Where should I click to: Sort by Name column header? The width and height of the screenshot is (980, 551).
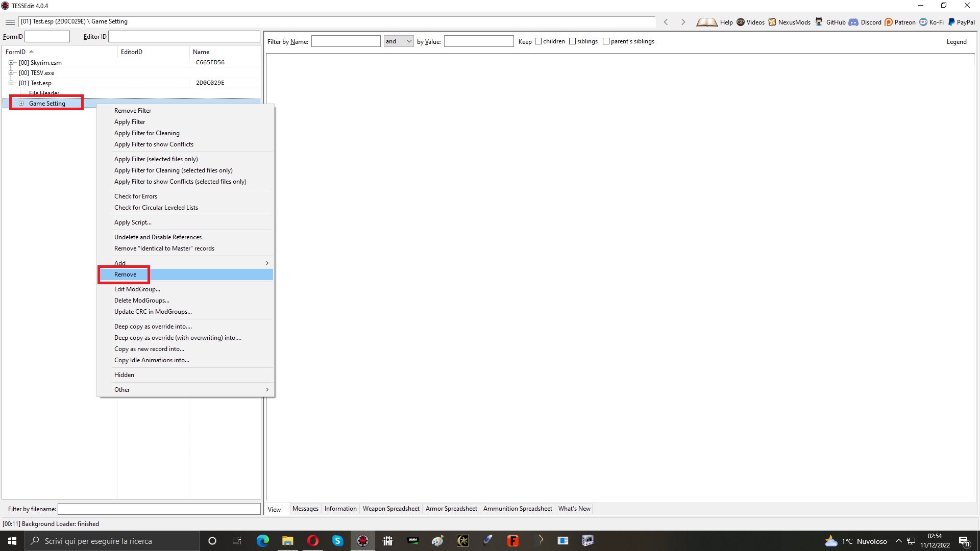pyautogui.click(x=225, y=52)
